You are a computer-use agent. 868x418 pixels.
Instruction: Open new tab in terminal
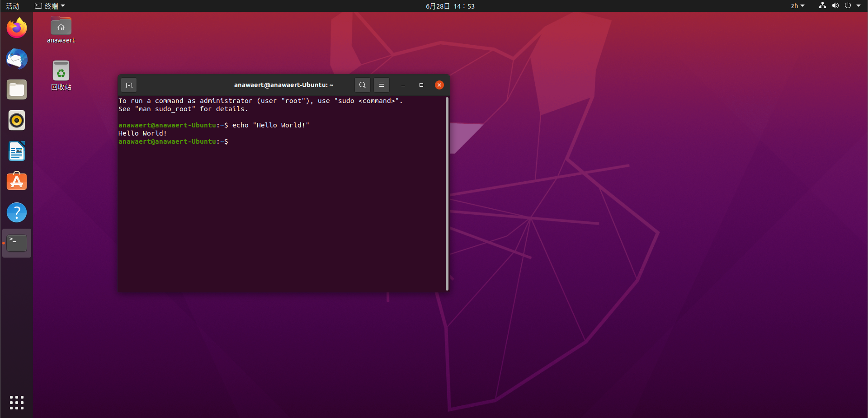point(129,85)
